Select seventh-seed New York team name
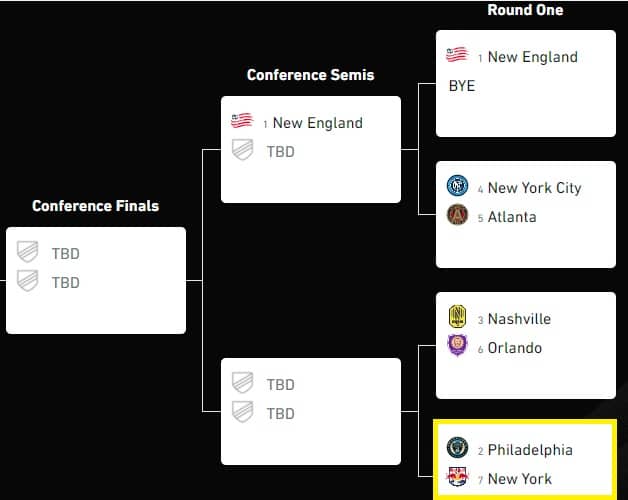This screenshot has width=628, height=500. click(x=519, y=479)
